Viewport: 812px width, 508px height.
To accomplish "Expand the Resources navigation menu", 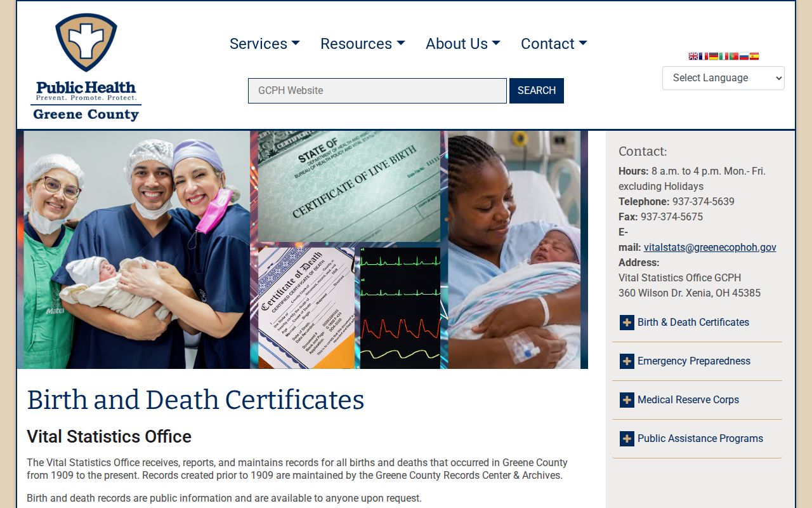I will tap(362, 44).
